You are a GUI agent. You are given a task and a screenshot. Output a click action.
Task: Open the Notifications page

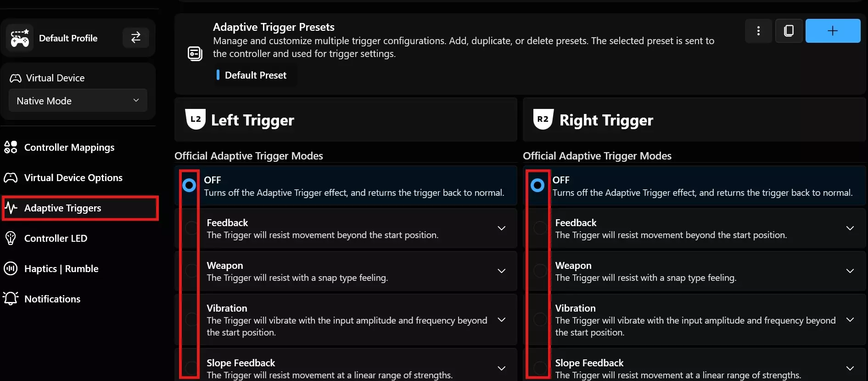click(52, 299)
